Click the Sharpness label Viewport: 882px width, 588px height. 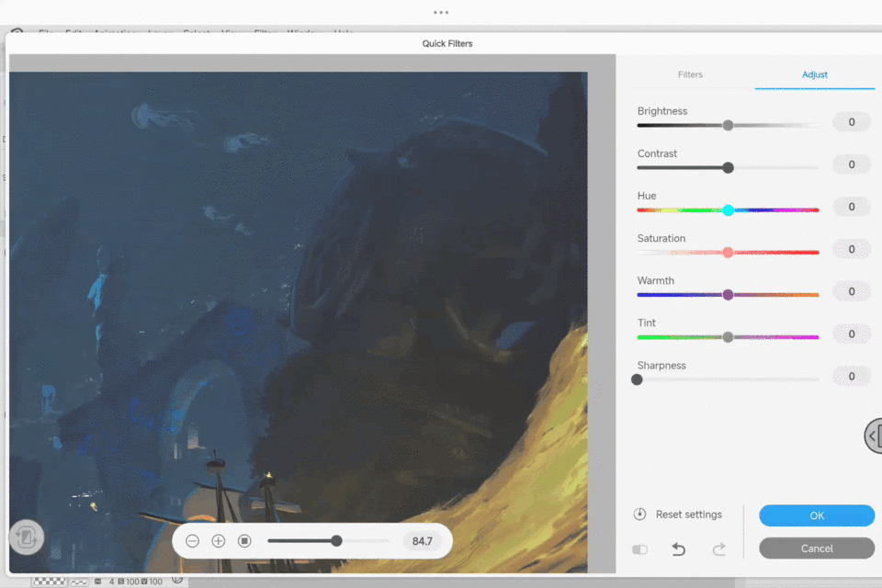[661, 365]
